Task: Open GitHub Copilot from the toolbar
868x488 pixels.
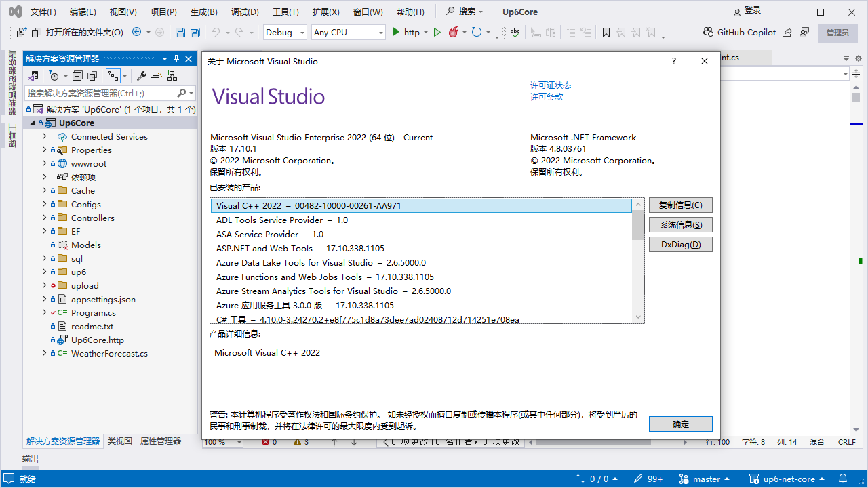Action: (743, 31)
